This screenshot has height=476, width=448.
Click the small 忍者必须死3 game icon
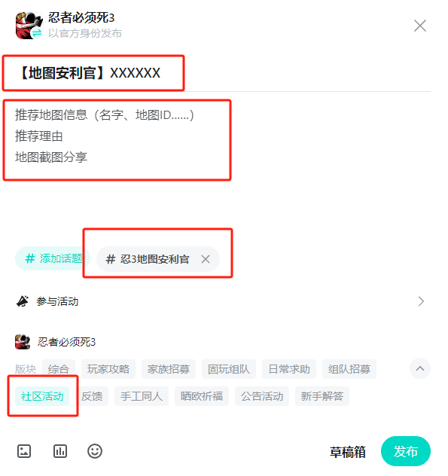pyautogui.click(x=23, y=342)
